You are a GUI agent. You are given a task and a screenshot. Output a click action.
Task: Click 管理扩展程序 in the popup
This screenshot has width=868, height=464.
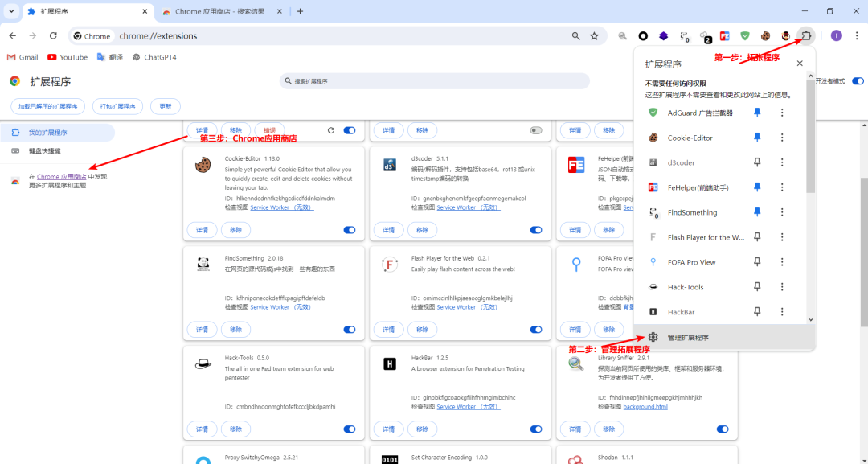(724, 337)
